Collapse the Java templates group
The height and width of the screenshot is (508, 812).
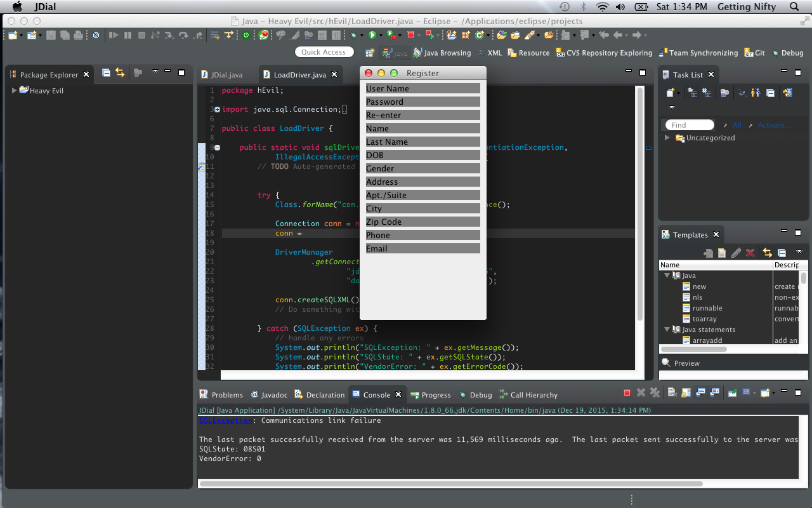click(x=667, y=276)
